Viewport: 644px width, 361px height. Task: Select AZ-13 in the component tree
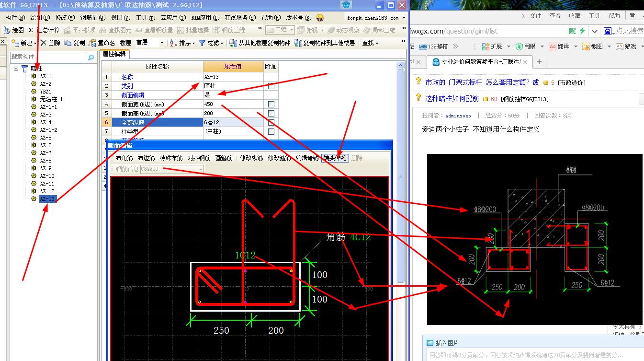pyautogui.click(x=47, y=199)
